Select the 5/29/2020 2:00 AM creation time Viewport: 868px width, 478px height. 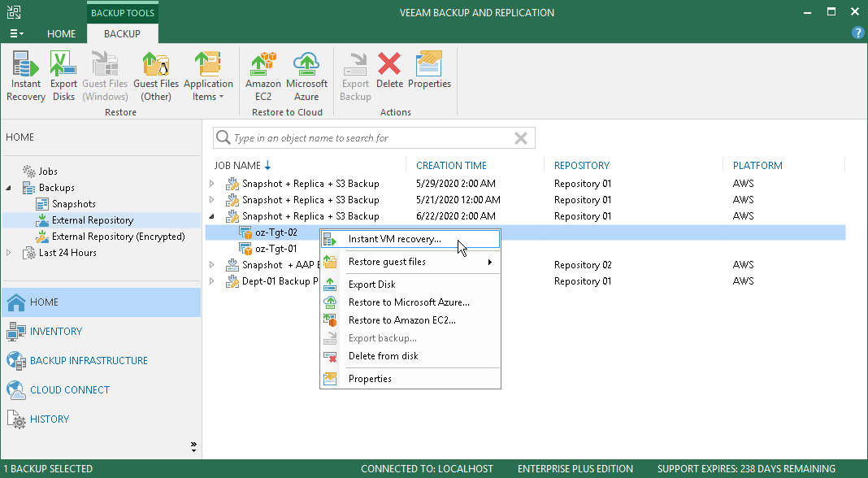coord(456,184)
